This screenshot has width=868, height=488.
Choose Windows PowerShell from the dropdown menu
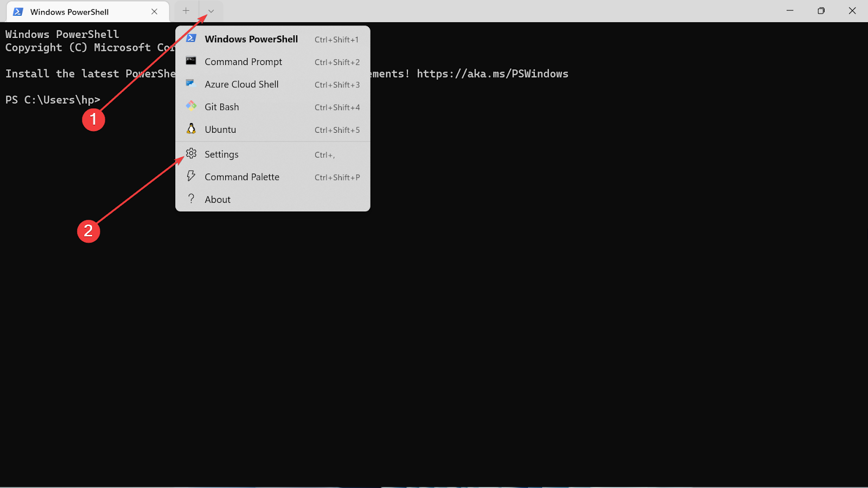click(x=273, y=39)
